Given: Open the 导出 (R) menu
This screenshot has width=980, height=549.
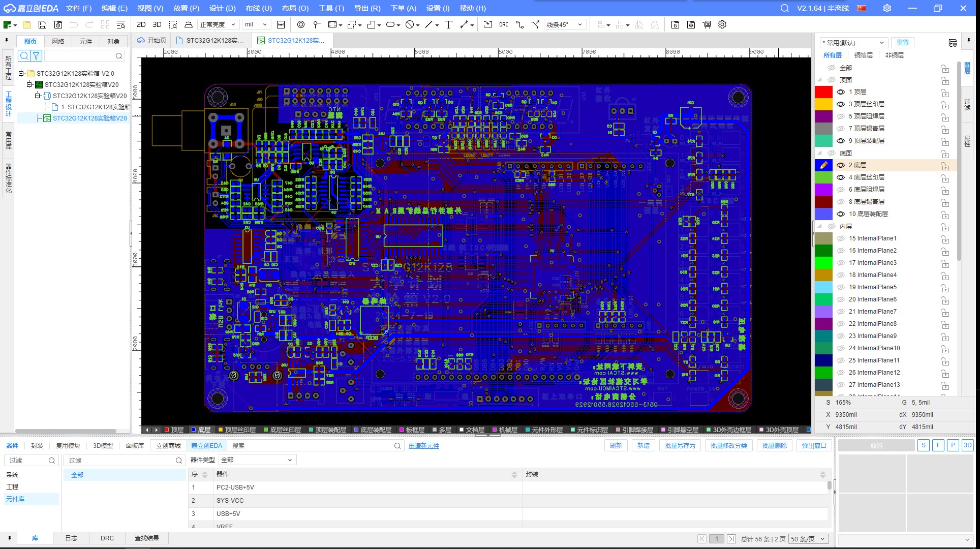Looking at the screenshot, I should point(367,8).
